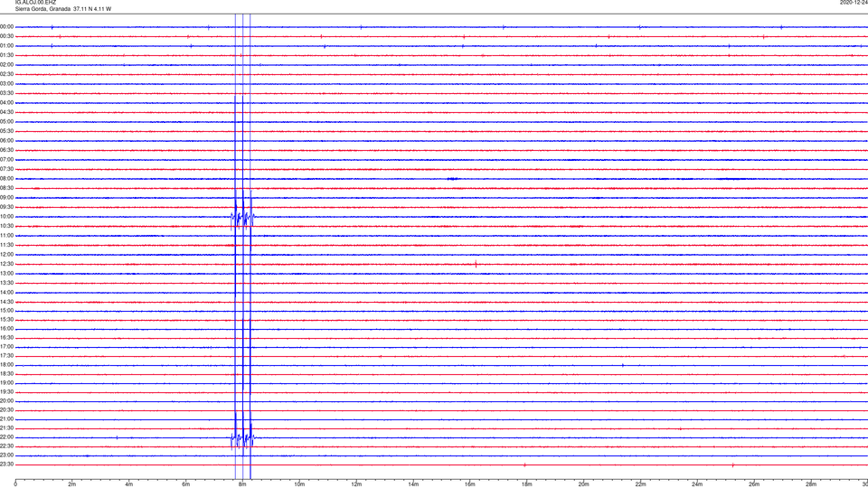Click the 22m tick on the time axis
Image resolution: width=868 pixels, height=488 pixels.
point(640,484)
